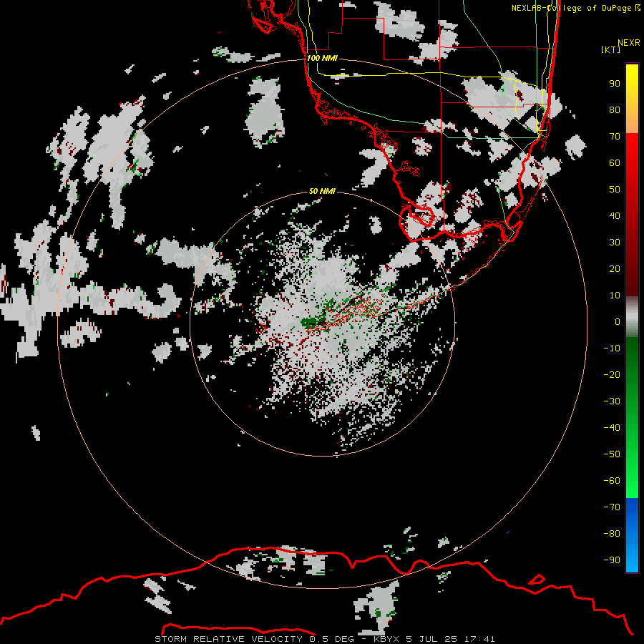The width and height of the screenshot is (644, 644).
Task: Select the -80 value on velocity scale
Action: 612,534
